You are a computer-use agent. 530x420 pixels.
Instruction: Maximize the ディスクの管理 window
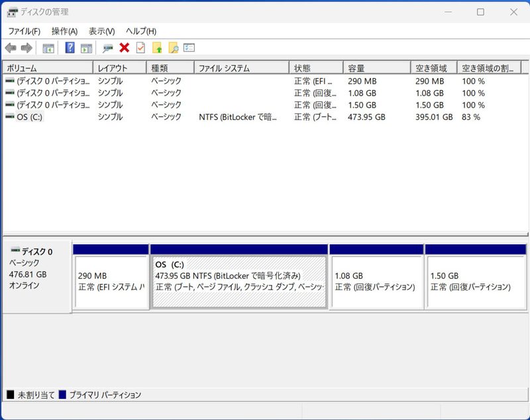[480, 12]
